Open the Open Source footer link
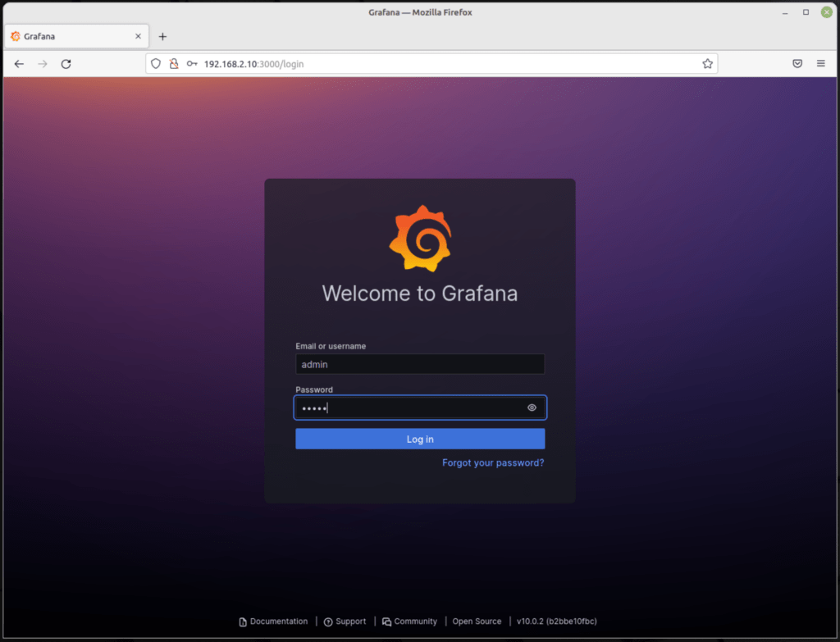 click(x=477, y=622)
